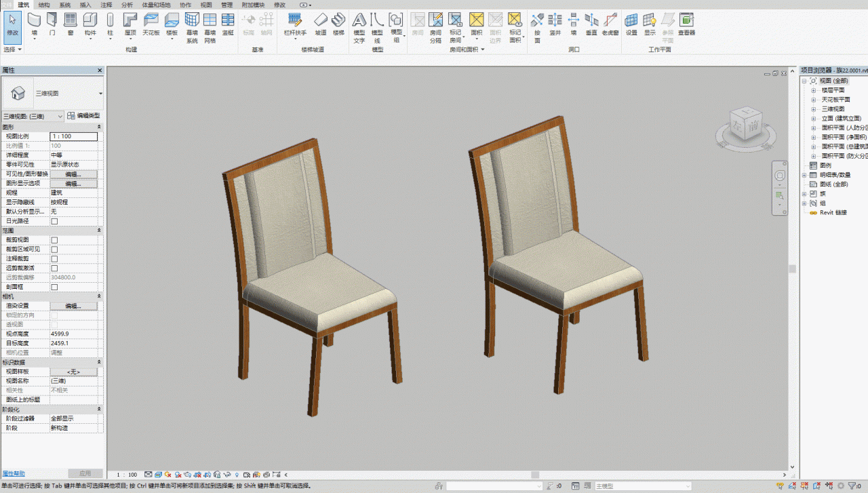Toggle the 裁剪区域可见 checkbox
The width and height of the screenshot is (868, 493).
(x=54, y=250)
